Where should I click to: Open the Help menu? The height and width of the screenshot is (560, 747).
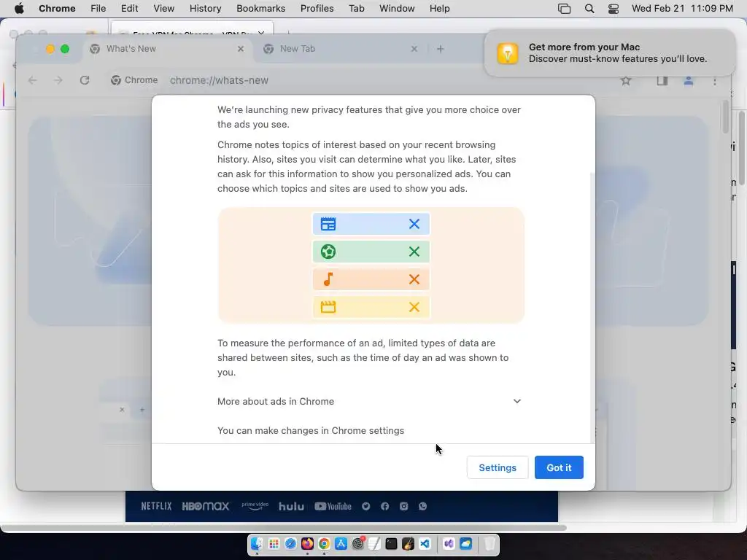439,8
